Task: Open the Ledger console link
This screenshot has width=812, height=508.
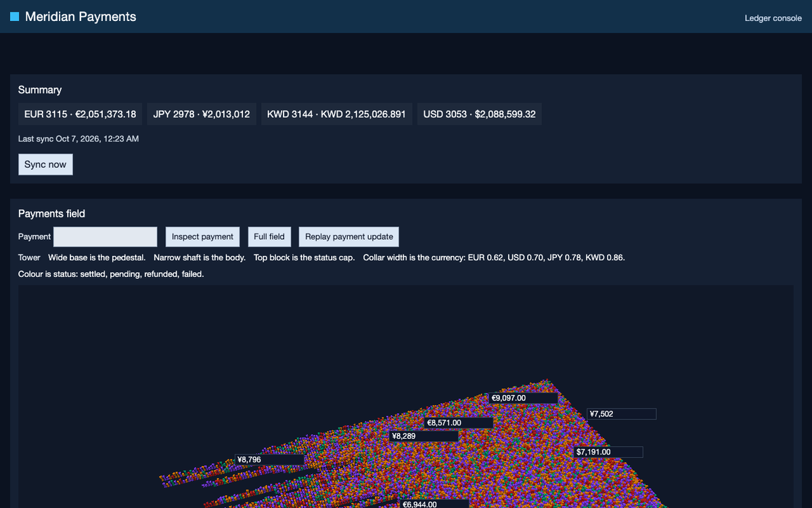Action: [773, 18]
